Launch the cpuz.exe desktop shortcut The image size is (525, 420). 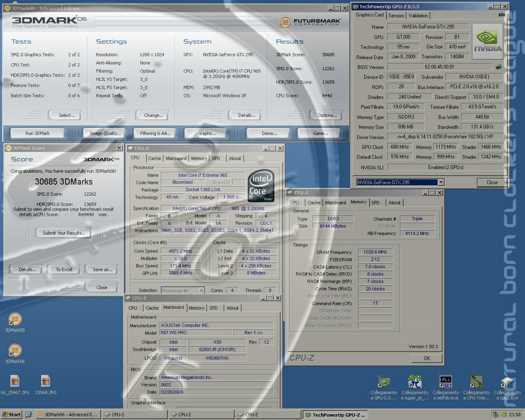pyautogui.click(x=507, y=382)
